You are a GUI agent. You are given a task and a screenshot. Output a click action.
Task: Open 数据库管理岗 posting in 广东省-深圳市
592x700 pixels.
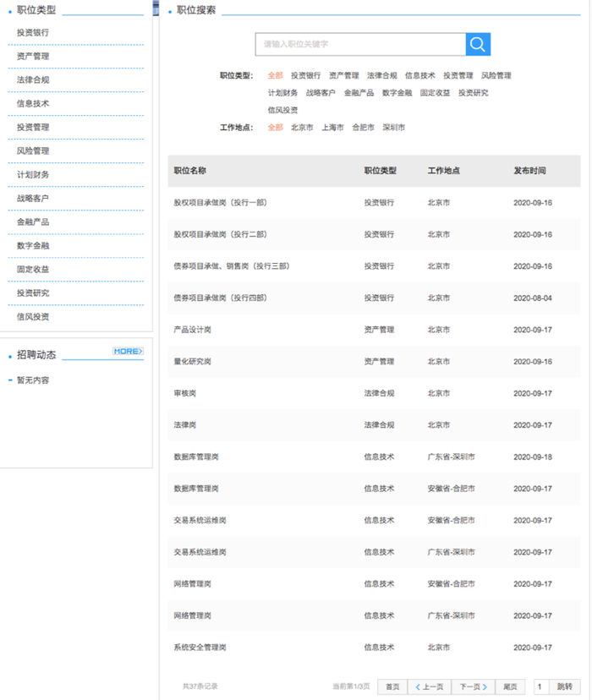[x=196, y=457]
